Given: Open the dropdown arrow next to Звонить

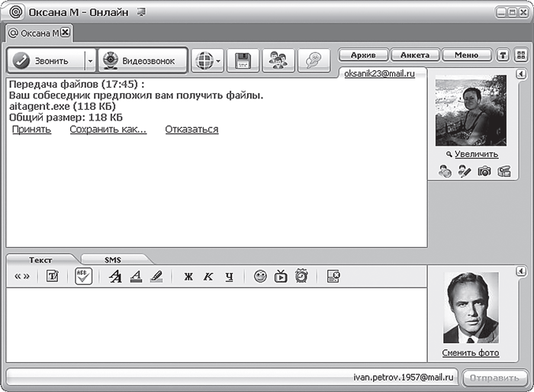Looking at the screenshot, I should click(89, 61).
